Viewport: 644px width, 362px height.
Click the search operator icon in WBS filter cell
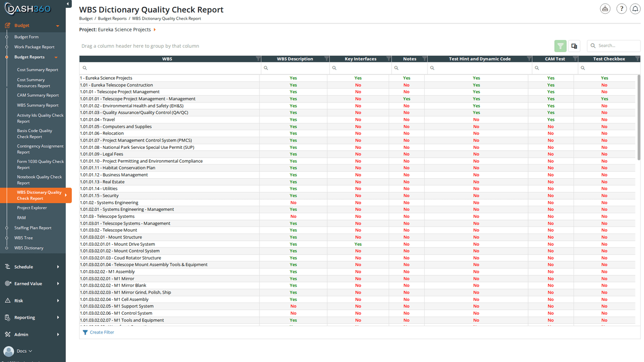pos(85,68)
